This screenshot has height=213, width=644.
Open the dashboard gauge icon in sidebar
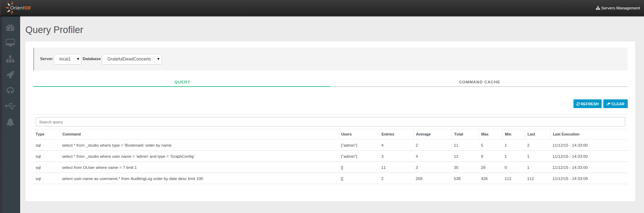click(10, 28)
